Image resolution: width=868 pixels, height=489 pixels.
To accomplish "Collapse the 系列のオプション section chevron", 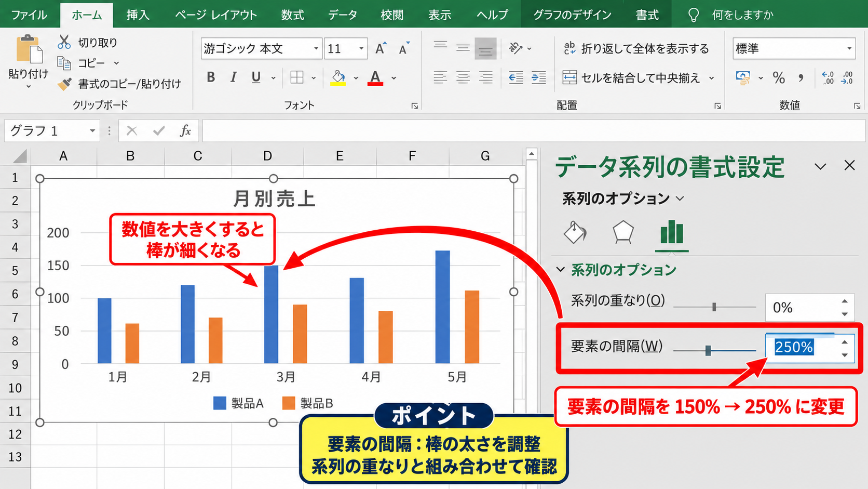I will (x=561, y=269).
